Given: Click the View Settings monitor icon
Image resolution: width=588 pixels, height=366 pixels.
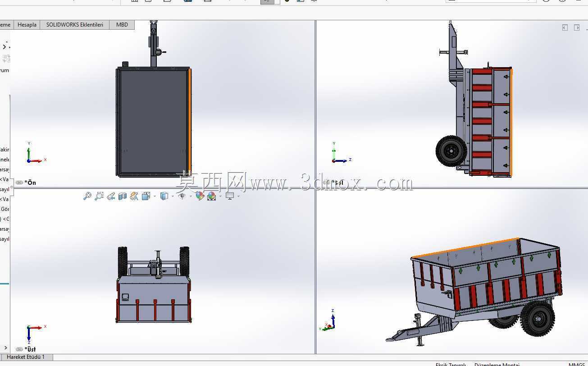Looking at the screenshot, I should point(230,196).
